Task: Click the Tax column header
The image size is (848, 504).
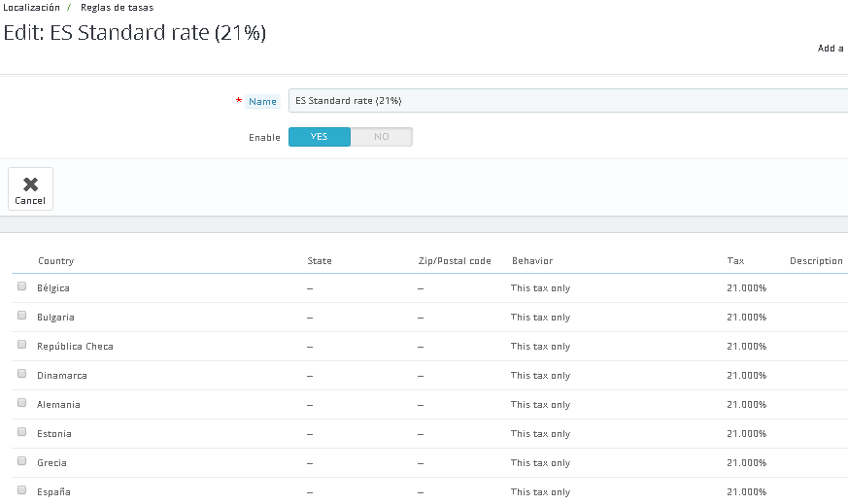Action: click(735, 261)
